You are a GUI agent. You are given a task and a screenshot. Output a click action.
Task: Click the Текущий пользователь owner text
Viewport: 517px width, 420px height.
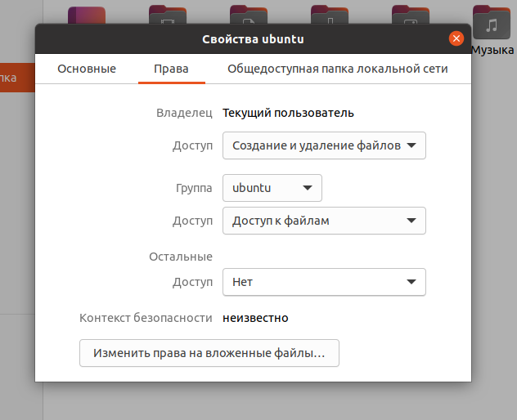point(288,113)
